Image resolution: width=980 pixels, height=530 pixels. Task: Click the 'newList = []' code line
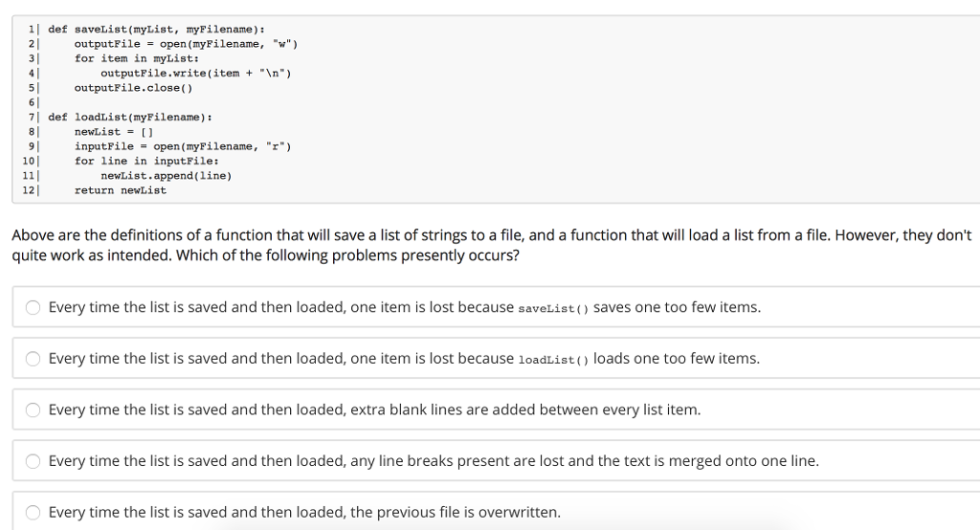click(114, 131)
